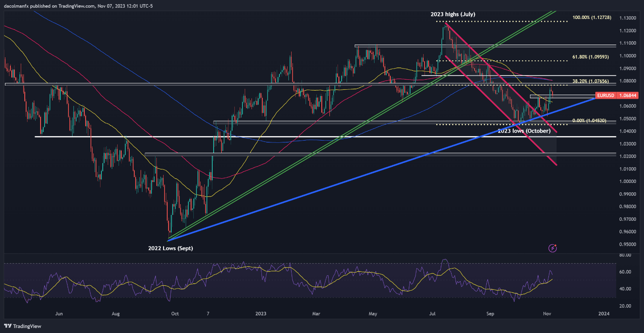Viewport: 644px width, 333px height.
Task: Select the '2023 lows (October)' annotation
Action: (x=524, y=131)
